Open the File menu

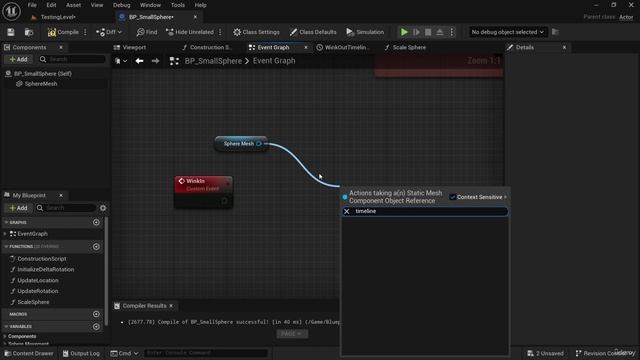click(x=32, y=5)
